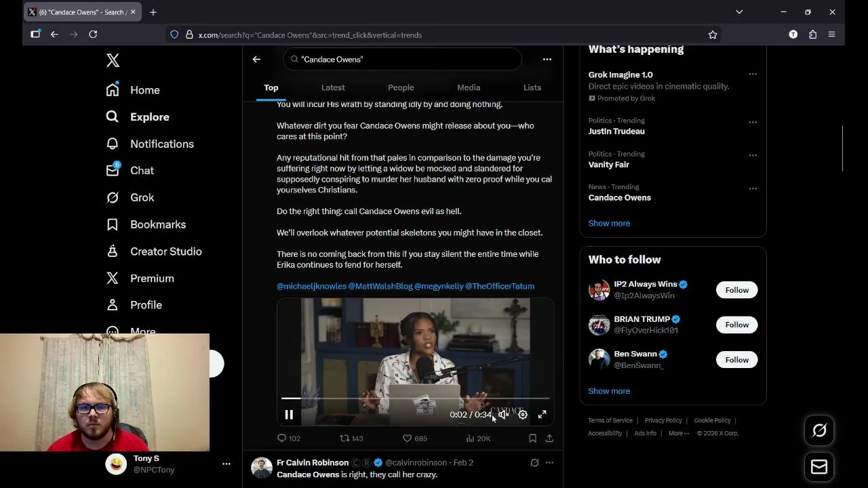868x488 pixels.
Task: Reload the page in the browser
Action: [93, 35]
